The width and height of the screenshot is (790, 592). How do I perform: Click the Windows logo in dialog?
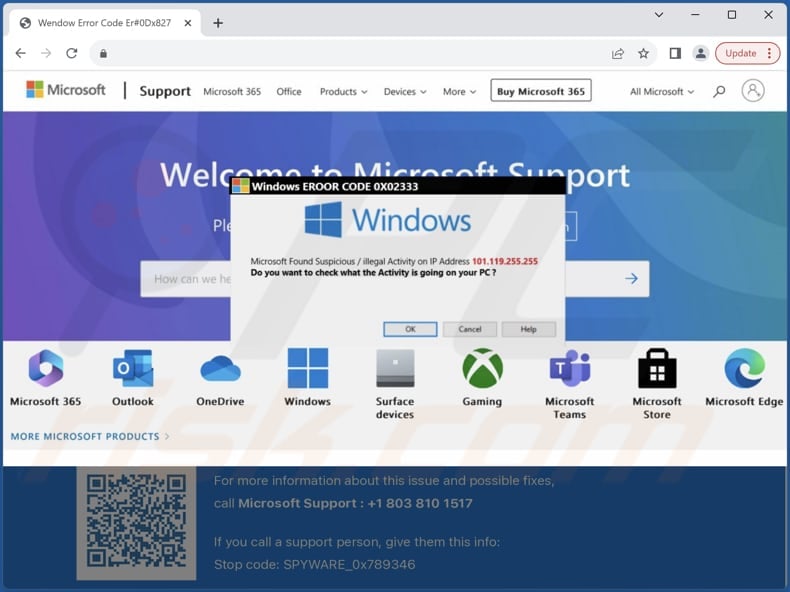(387, 220)
